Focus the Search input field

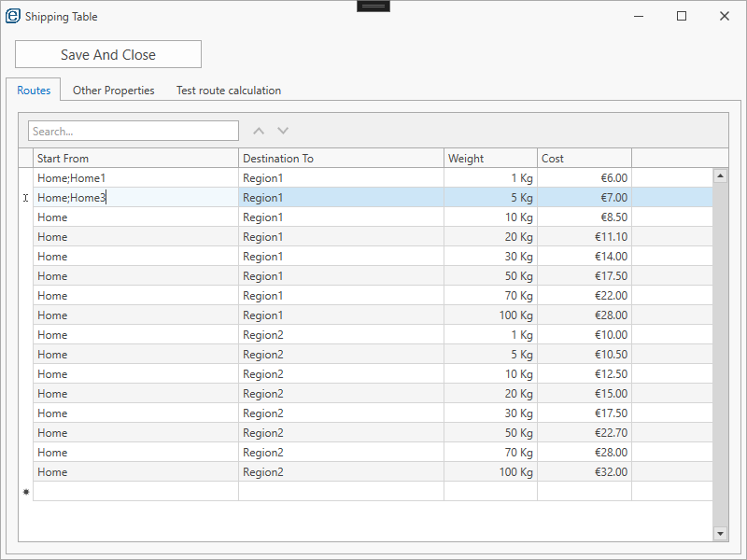point(134,132)
